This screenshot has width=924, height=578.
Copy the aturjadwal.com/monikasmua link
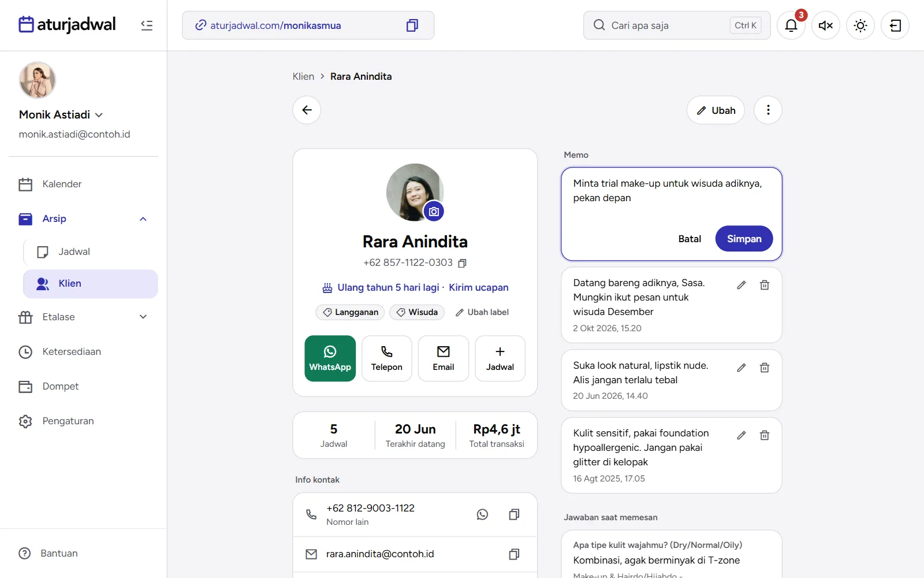[x=412, y=25]
